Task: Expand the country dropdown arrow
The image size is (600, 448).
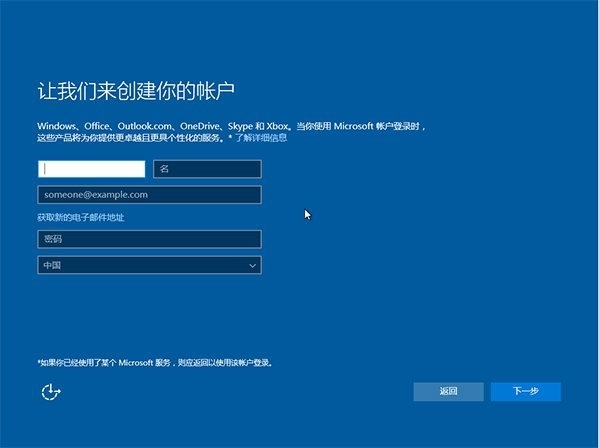Action: point(253,266)
